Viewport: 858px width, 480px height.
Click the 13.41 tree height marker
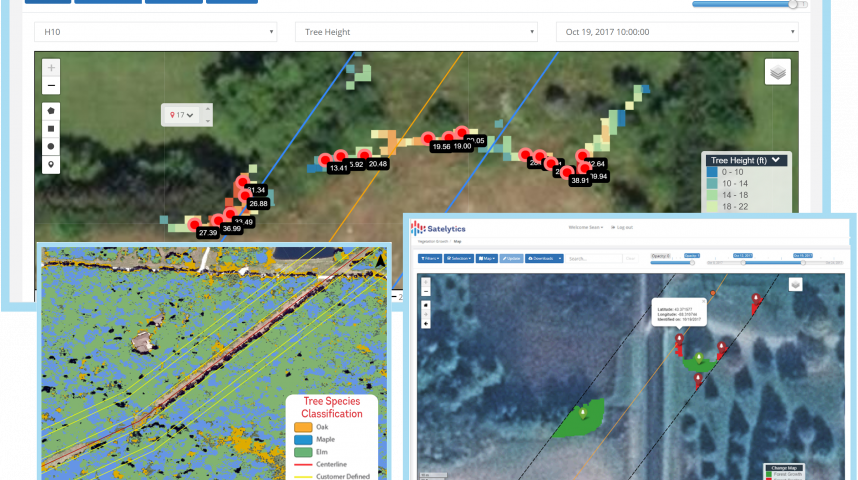click(x=325, y=160)
